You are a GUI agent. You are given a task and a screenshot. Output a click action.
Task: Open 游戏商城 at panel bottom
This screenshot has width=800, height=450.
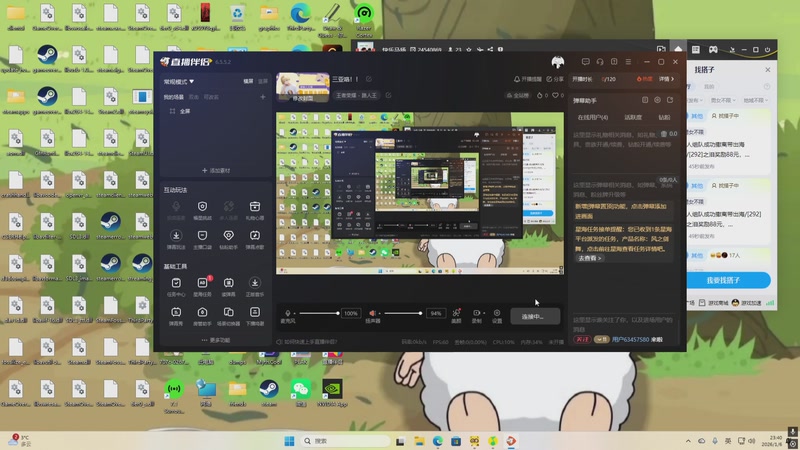pos(713,303)
